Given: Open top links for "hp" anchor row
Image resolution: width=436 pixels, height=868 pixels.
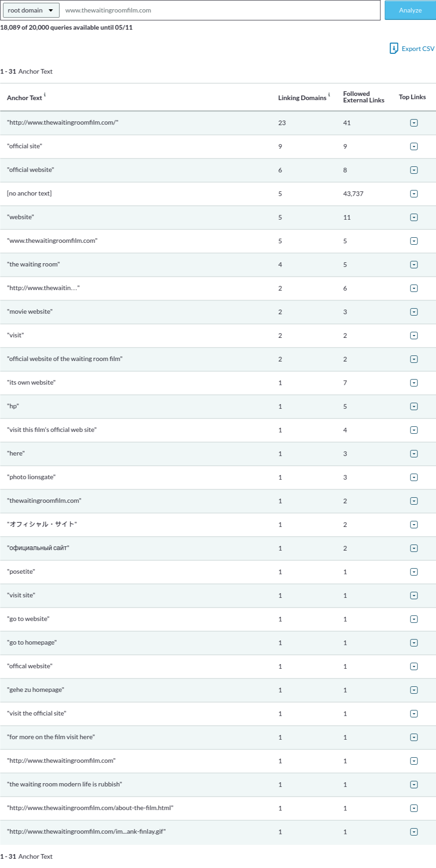Looking at the screenshot, I should pyautogui.click(x=414, y=406).
